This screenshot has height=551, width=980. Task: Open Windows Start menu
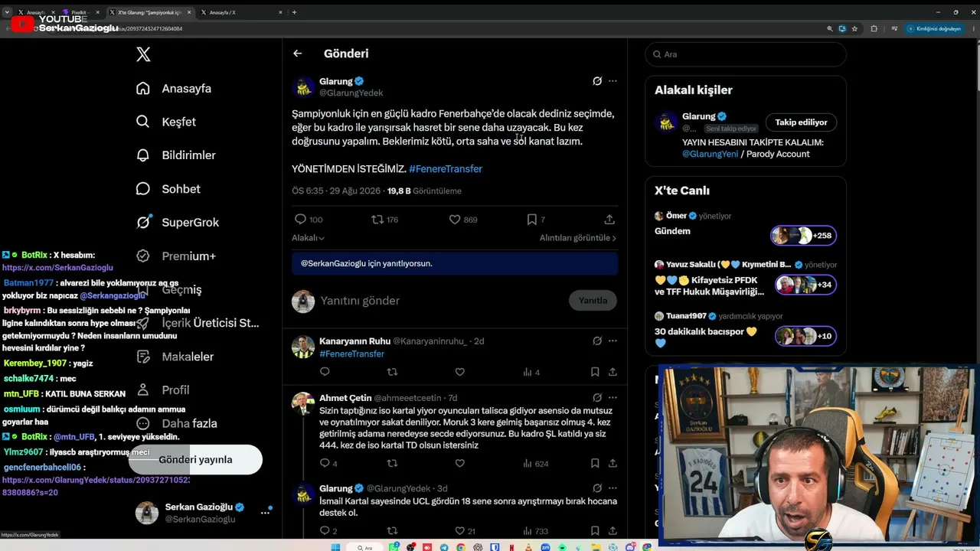(x=335, y=547)
